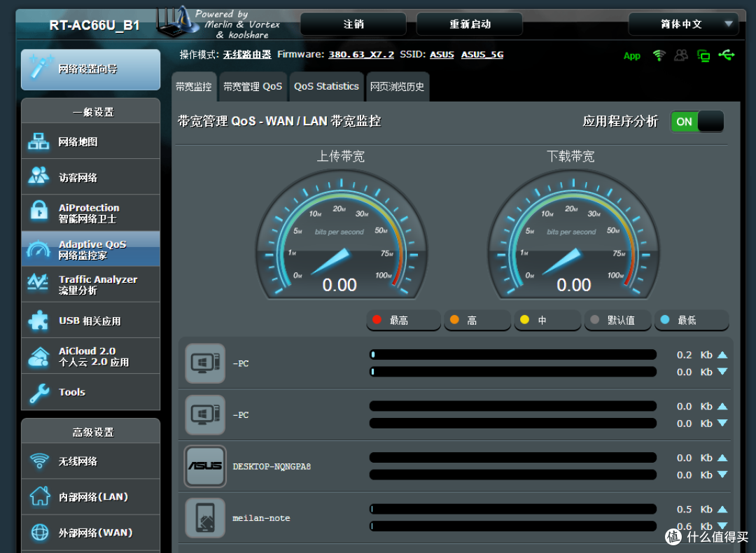756x553 pixels.
Task: Click the LAN (内部网络) house icon
Action: click(39, 496)
